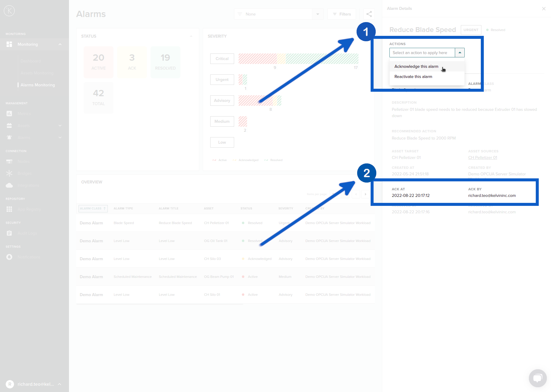Open the chat support bubble

tap(538, 378)
